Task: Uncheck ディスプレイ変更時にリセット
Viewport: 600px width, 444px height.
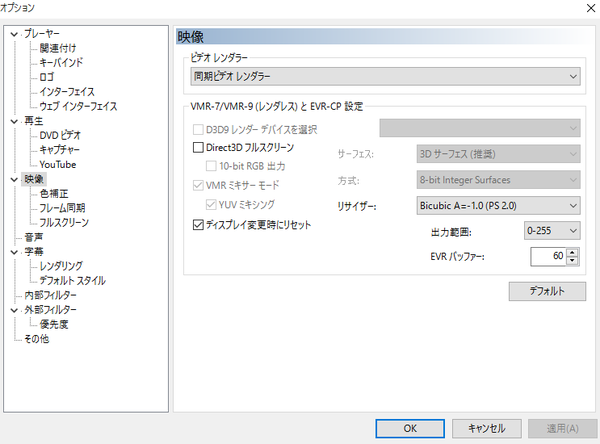Action: pyautogui.click(x=198, y=225)
